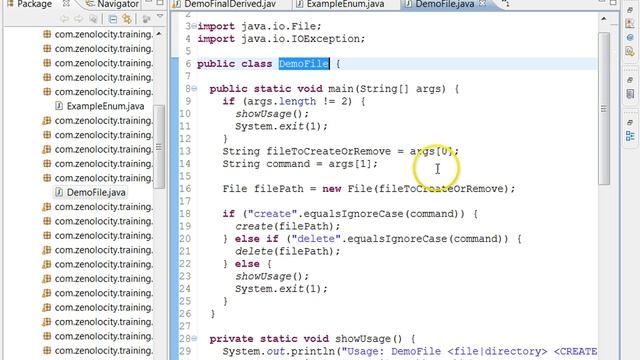Open the Javadoc @ view icon on right trim
The height and width of the screenshot is (360, 640).
630,38
